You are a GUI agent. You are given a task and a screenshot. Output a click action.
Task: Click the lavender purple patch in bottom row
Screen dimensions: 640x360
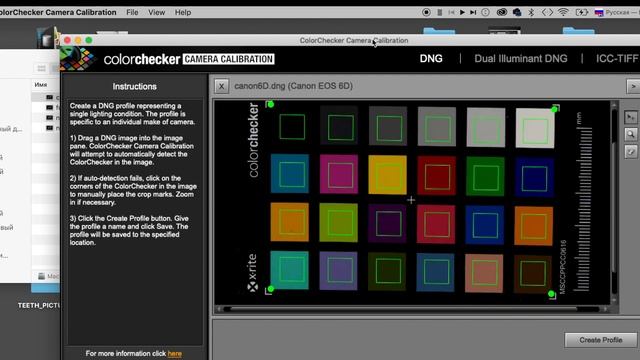pyautogui.click(x=338, y=271)
